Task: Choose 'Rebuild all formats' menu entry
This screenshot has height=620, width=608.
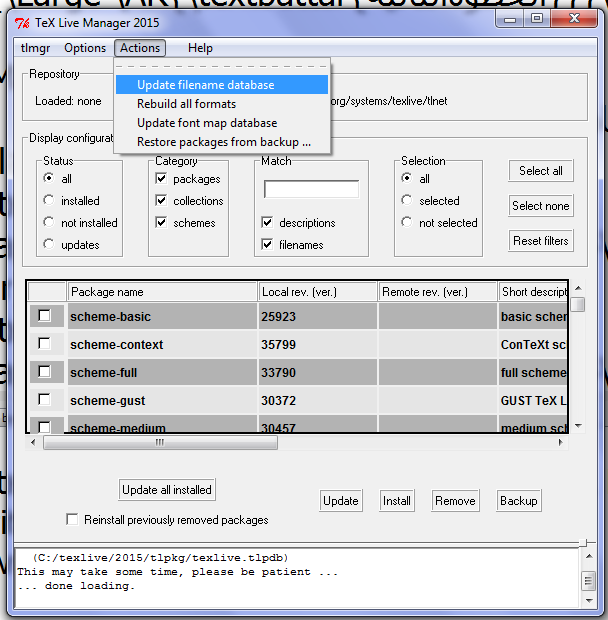Action: click(186, 104)
